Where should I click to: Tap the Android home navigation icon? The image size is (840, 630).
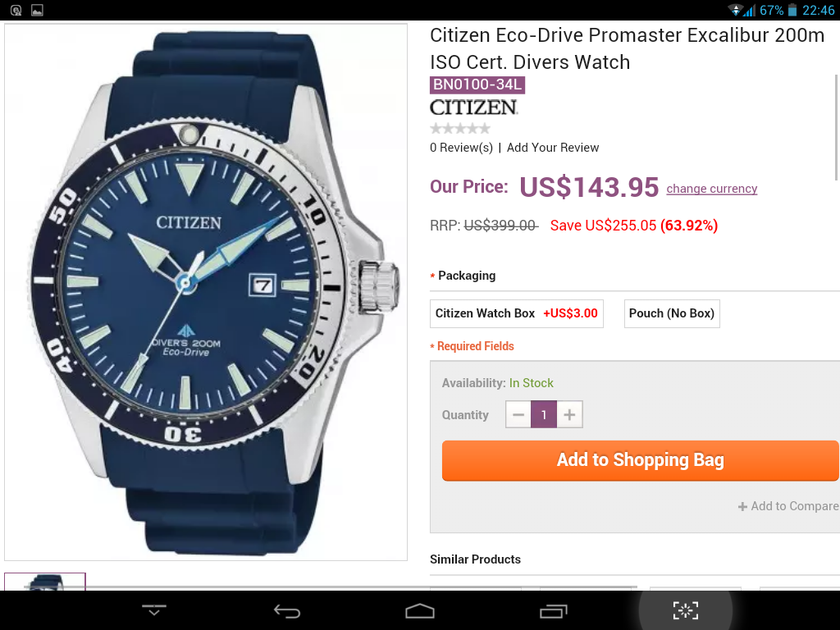point(419,610)
